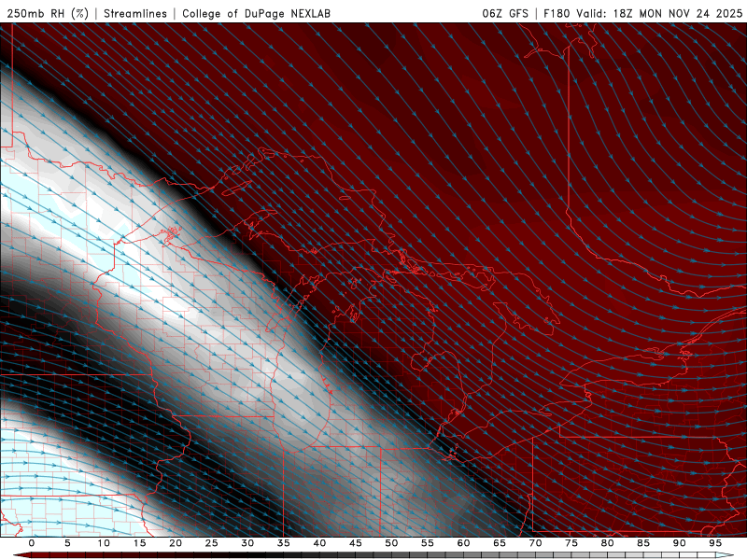Screen dimensions: 747x560
Task: Click the color scale label '30'
Action: pos(247,543)
